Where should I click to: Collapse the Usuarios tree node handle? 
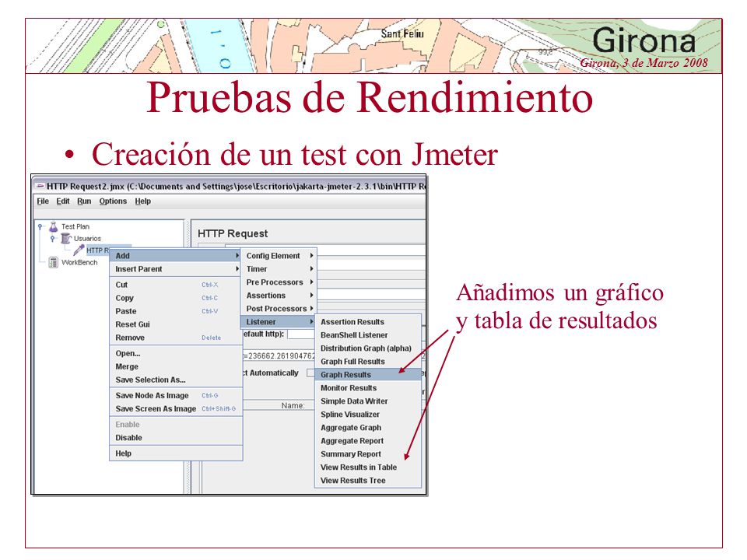point(53,238)
